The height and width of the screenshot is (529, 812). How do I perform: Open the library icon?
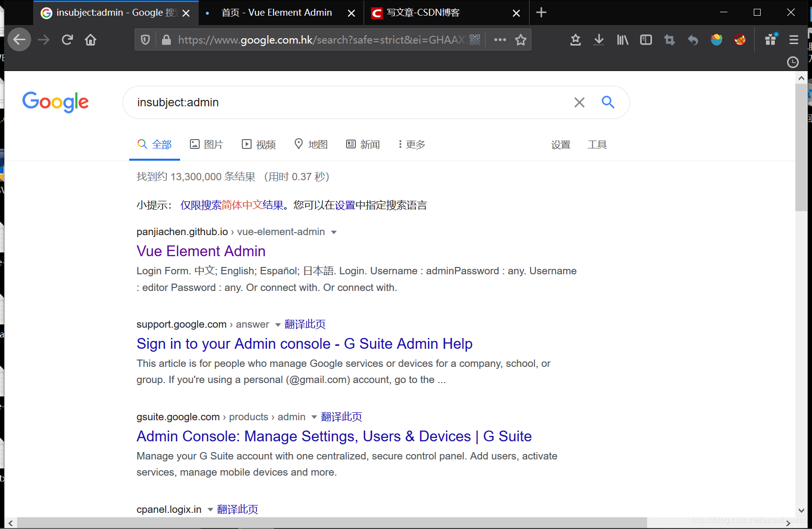tap(623, 40)
